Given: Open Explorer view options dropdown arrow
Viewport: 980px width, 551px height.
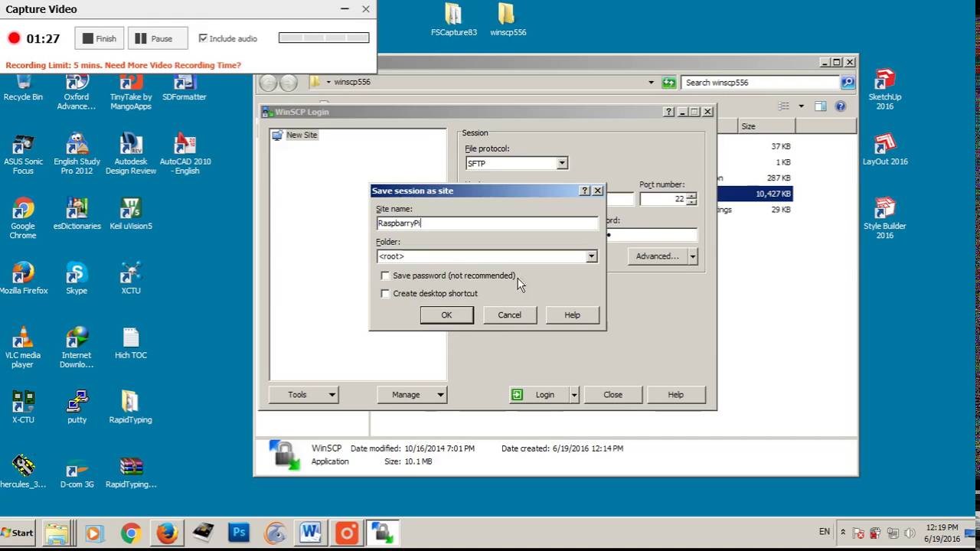Looking at the screenshot, I should point(801,106).
